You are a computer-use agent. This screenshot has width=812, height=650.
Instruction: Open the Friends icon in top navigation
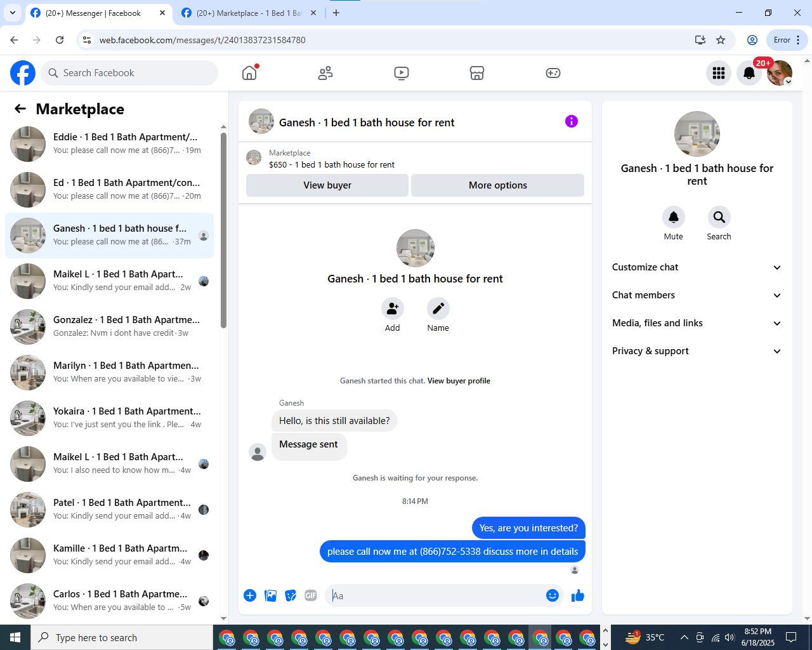(x=325, y=73)
